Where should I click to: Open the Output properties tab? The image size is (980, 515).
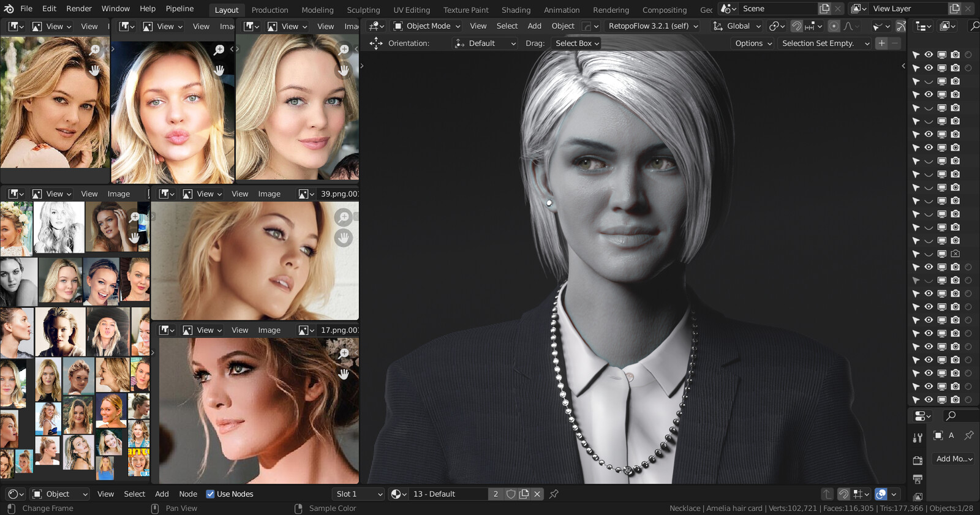tap(918, 479)
